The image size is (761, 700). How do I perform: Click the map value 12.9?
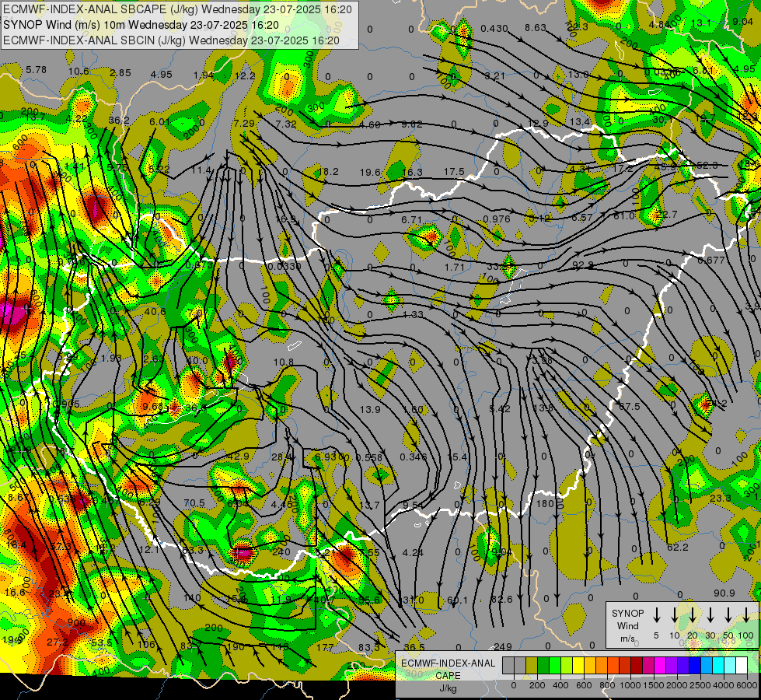click(538, 124)
